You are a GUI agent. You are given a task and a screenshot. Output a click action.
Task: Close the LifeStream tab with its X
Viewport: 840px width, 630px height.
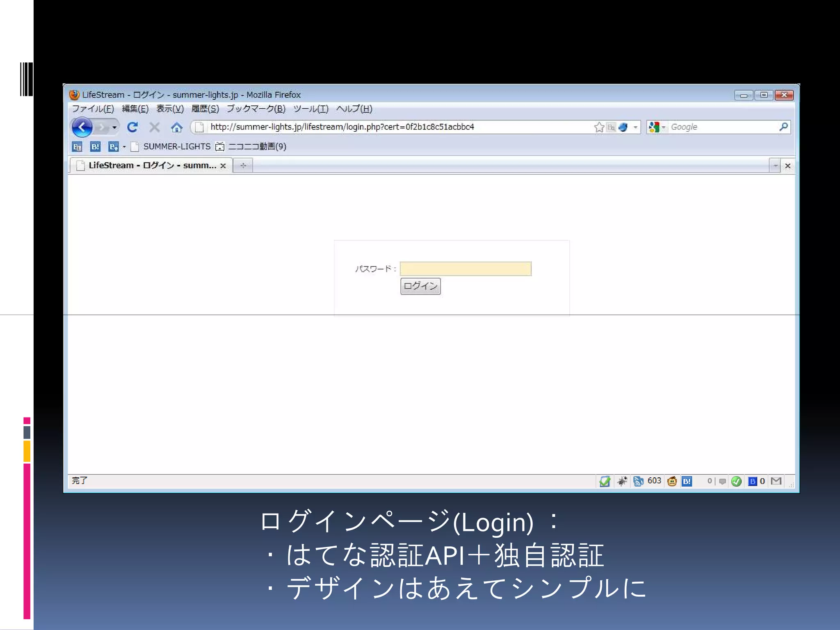pyautogui.click(x=223, y=166)
